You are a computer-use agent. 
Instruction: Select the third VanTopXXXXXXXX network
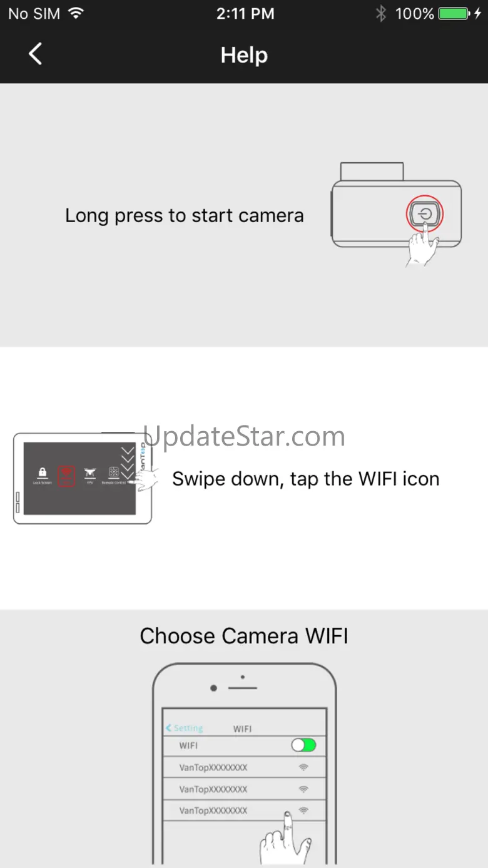244,810
